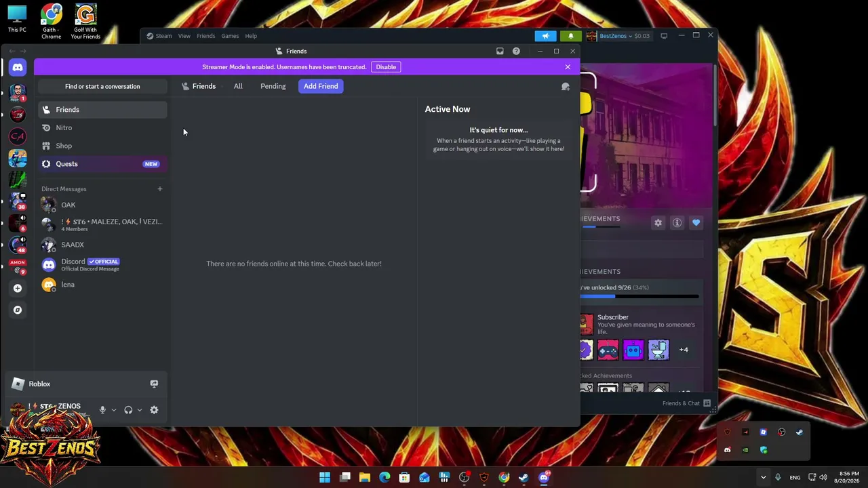
Task: Expand microphone input options arrow
Action: click(113, 410)
